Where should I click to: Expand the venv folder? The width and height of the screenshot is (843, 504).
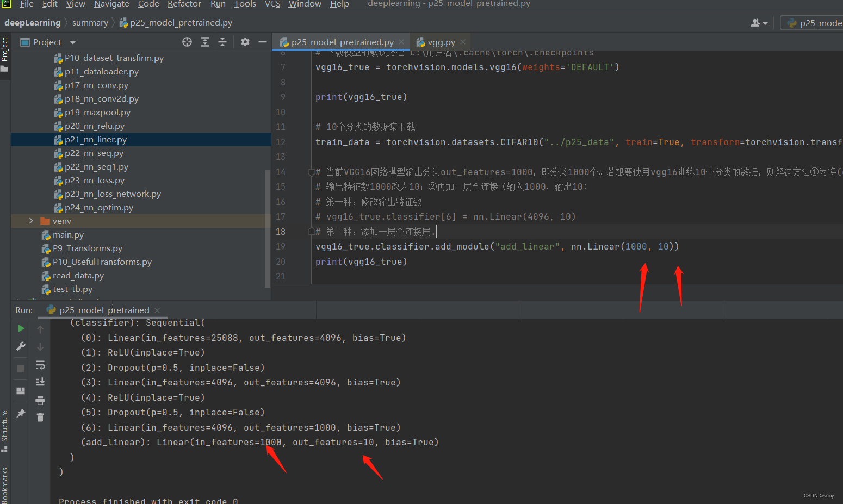(31, 221)
